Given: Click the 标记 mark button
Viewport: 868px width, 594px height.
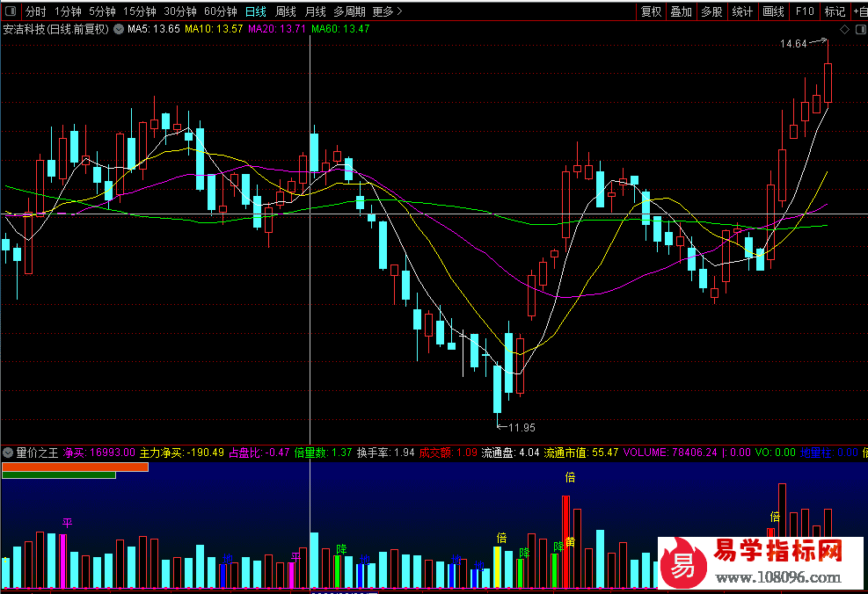Looking at the screenshot, I should pos(835,11).
